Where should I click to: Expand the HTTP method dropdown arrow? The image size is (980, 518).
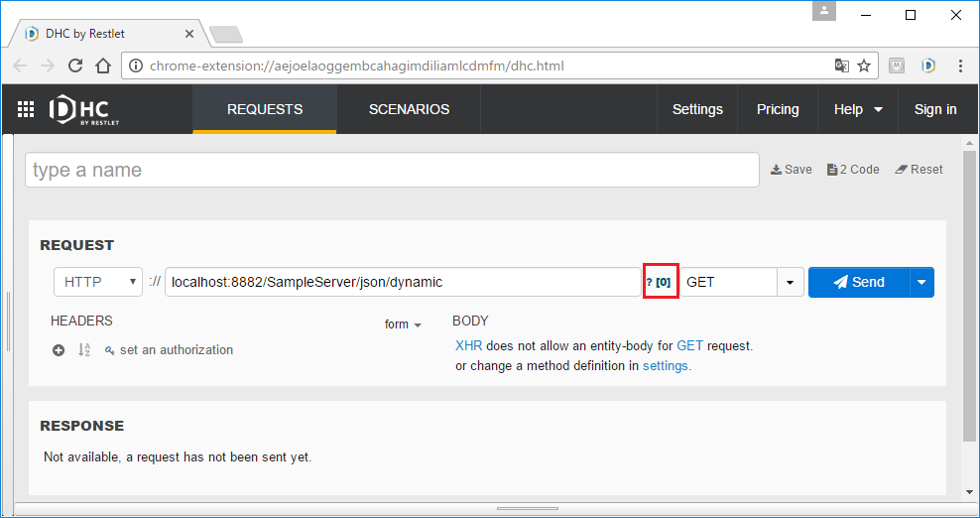(x=790, y=282)
